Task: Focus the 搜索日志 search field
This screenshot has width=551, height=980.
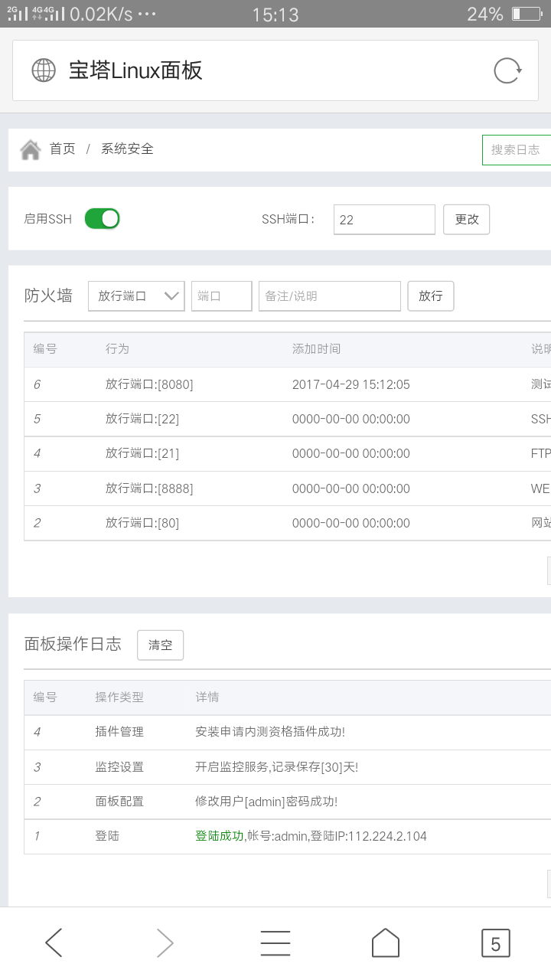Action: point(517,150)
